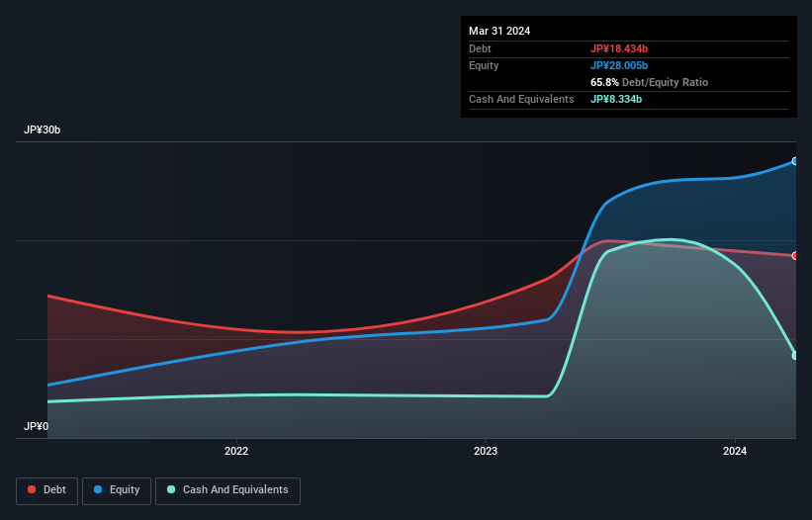Click the 2024 axis label

(x=734, y=451)
